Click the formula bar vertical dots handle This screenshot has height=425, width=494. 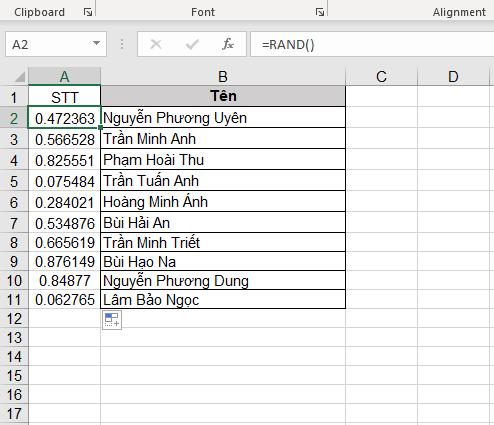[x=122, y=44]
